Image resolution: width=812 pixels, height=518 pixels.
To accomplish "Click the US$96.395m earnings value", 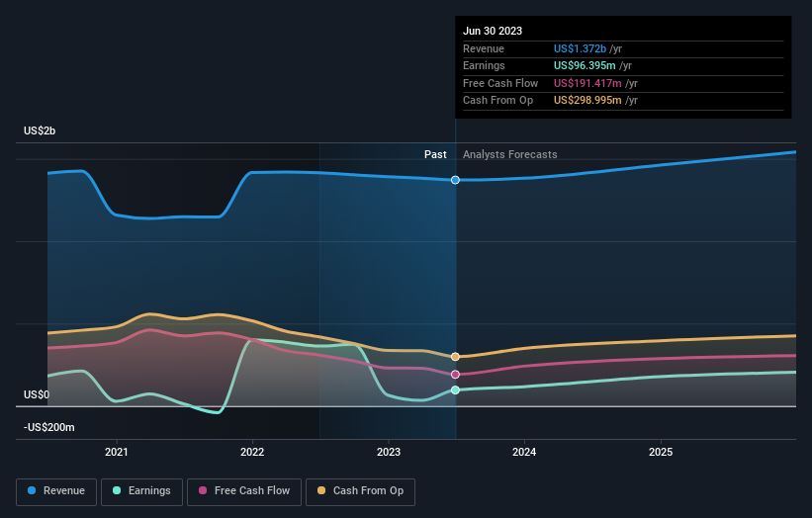I will (585, 65).
